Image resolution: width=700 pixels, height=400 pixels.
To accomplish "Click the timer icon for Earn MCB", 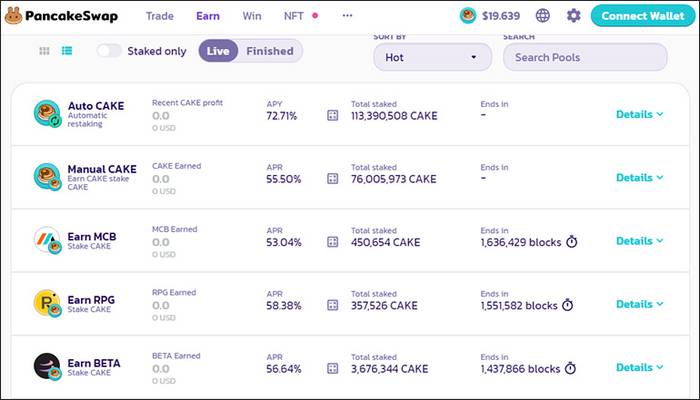I will coord(572,242).
